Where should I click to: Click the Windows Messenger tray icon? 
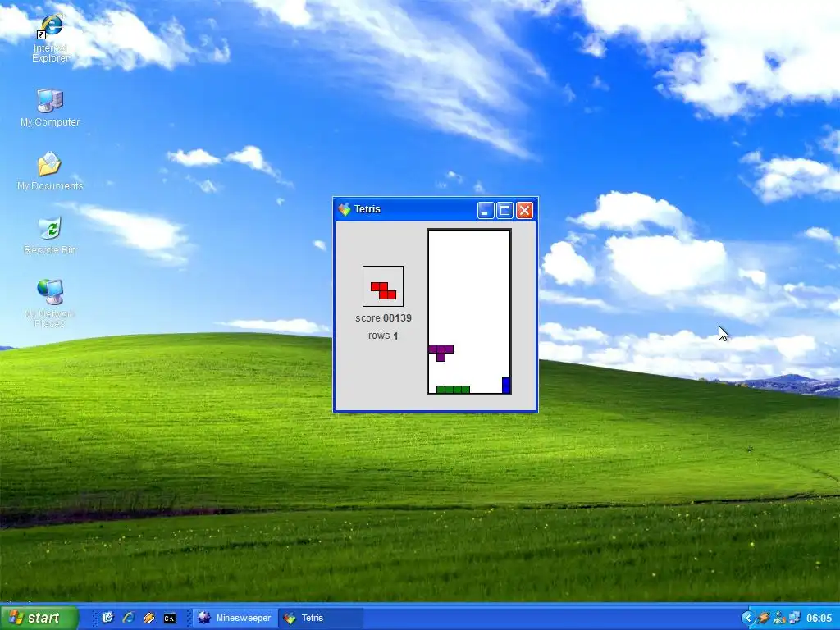pyautogui.click(x=779, y=618)
